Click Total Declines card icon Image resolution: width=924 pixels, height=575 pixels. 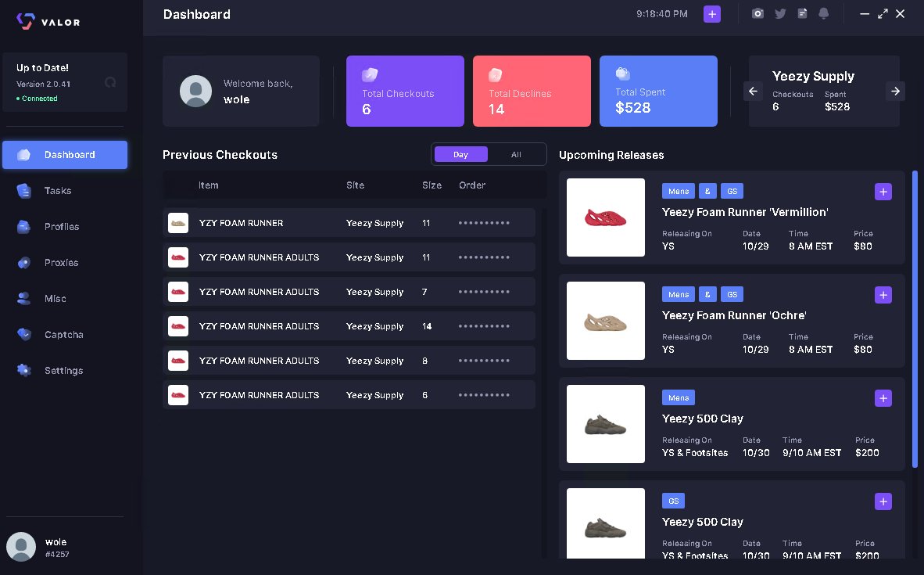495,75
